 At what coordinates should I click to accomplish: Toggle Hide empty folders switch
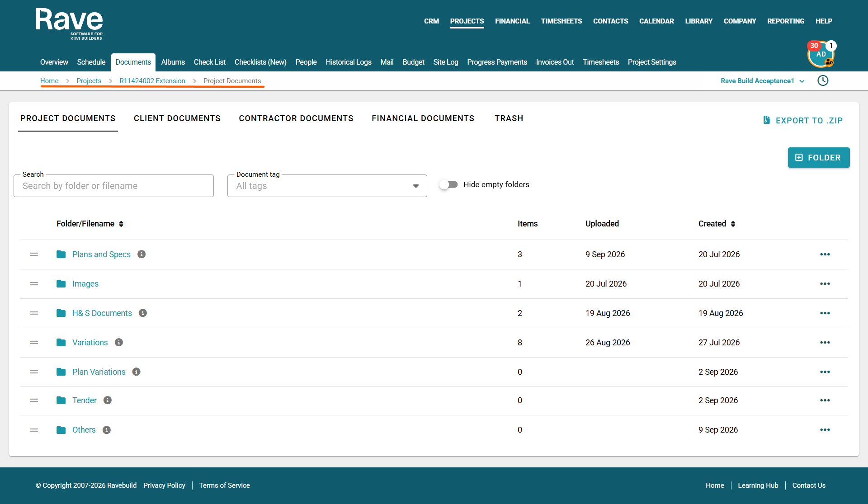tap(448, 184)
